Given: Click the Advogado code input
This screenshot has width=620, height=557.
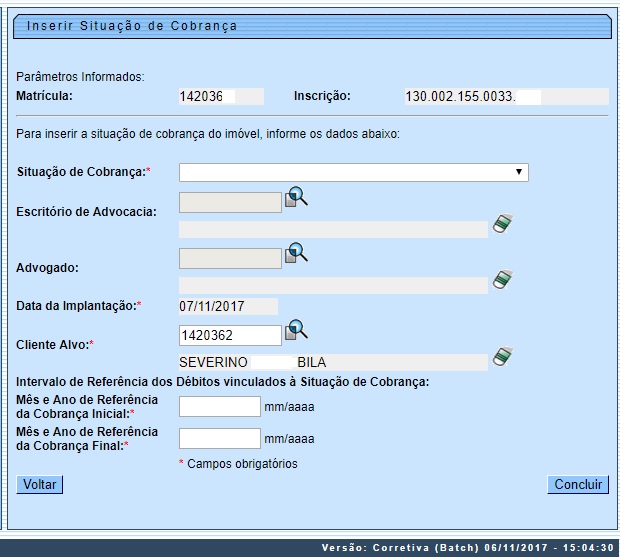Looking at the screenshot, I should click(x=230, y=259).
